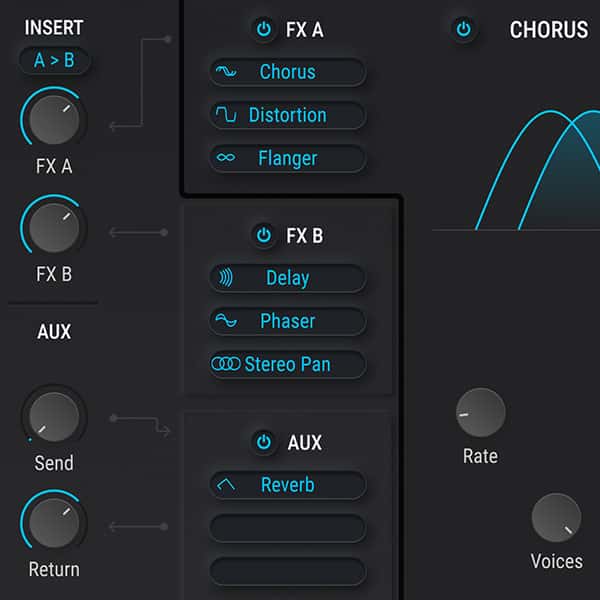Image resolution: width=600 pixels, height=600 pixels.
Task: Click the Reverb slope icon
Action: (x=226, y=485)
